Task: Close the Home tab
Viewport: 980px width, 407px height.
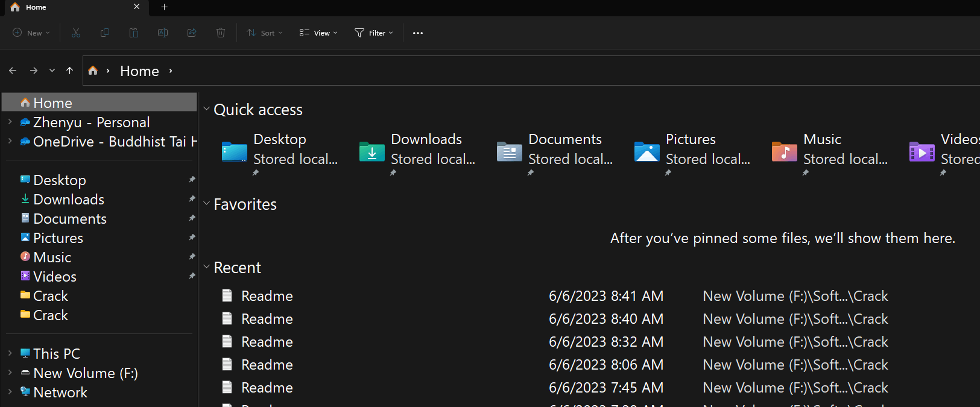Action: pyautogui.click(x=137, y=7)
